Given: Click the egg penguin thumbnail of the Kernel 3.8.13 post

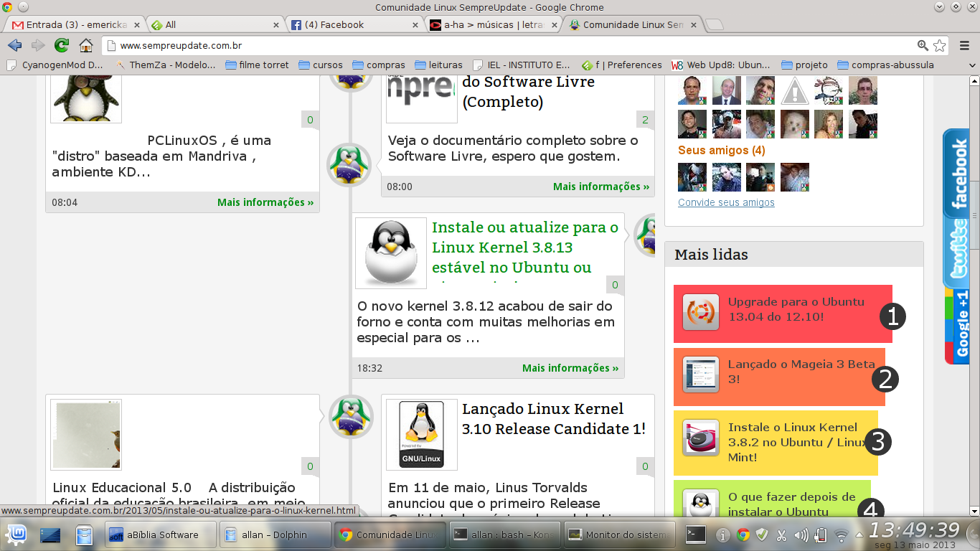Looking at the screenshot, I should (x=391, y=253).
